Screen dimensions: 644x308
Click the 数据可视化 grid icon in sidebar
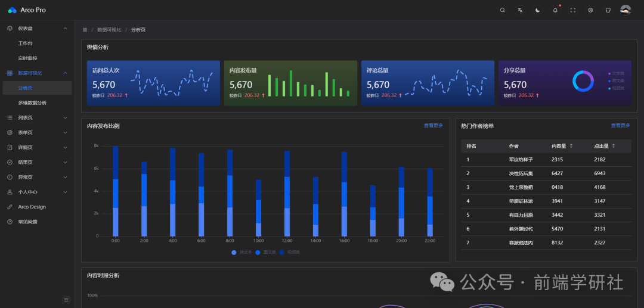(10, 73)
